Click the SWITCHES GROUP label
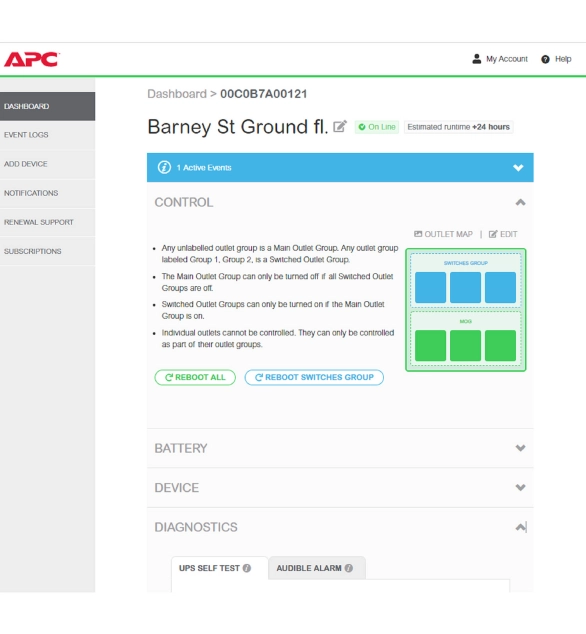This screenshot has width=586, height=634. coord(465,263)
